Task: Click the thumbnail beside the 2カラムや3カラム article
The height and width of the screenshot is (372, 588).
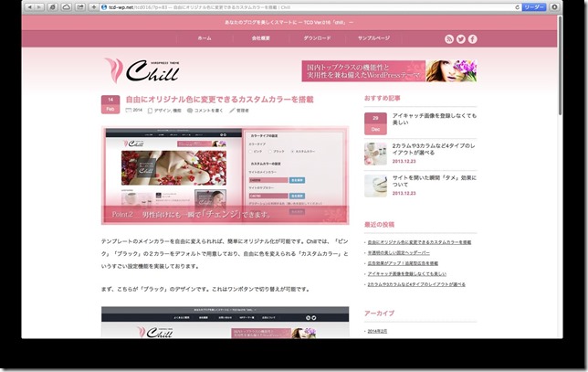Action: coord(375,154)
